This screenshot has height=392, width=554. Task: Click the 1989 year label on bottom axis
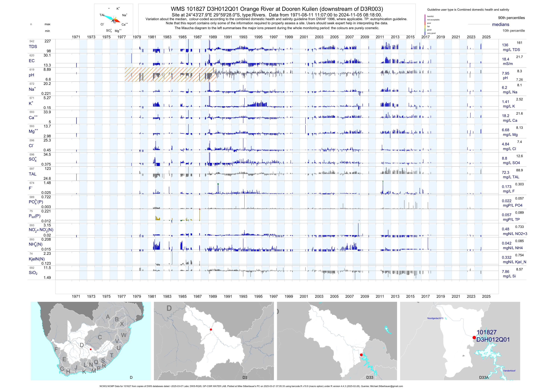point(213,296)
